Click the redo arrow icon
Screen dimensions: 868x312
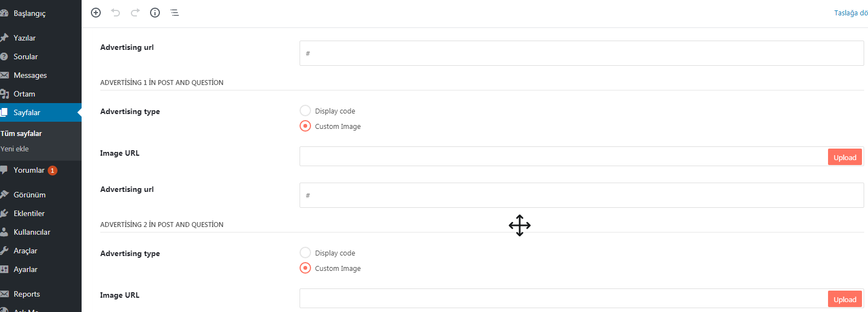pos(135,13)
